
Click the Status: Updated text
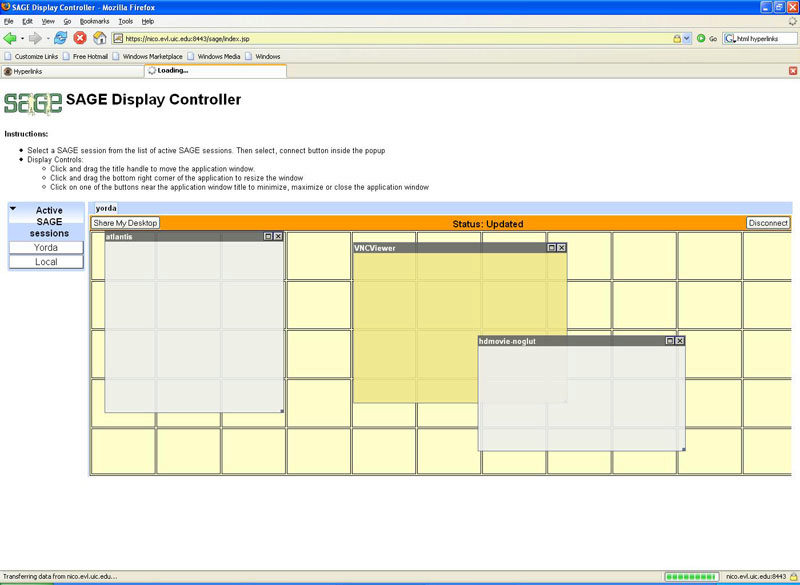coord(488,224)
